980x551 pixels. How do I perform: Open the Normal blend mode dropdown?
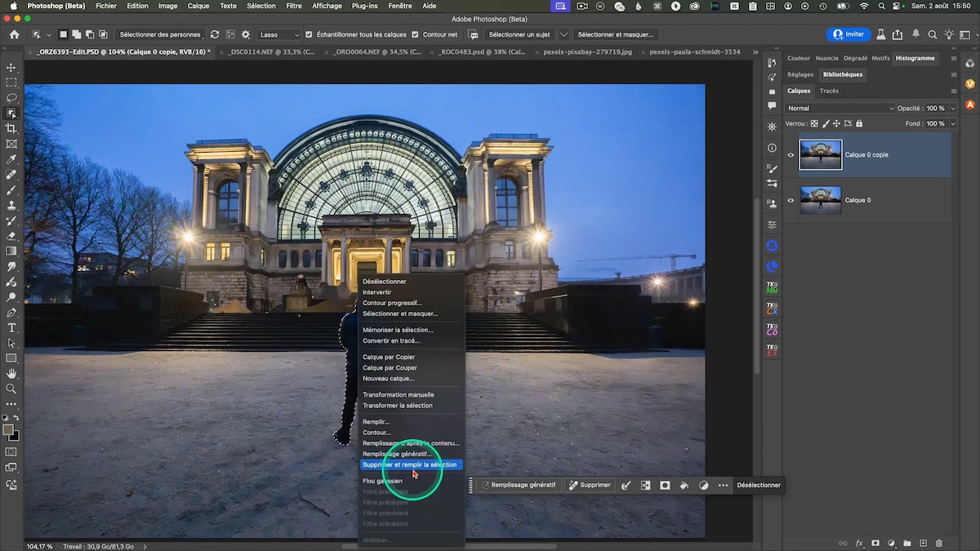tap(840, 109)
